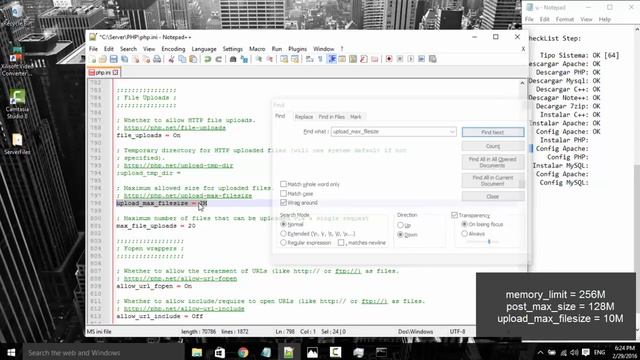Copy selection using the Copy toolbar icon
The width and height of the screenshot is (640, 360).
click(x=182, y=60)
